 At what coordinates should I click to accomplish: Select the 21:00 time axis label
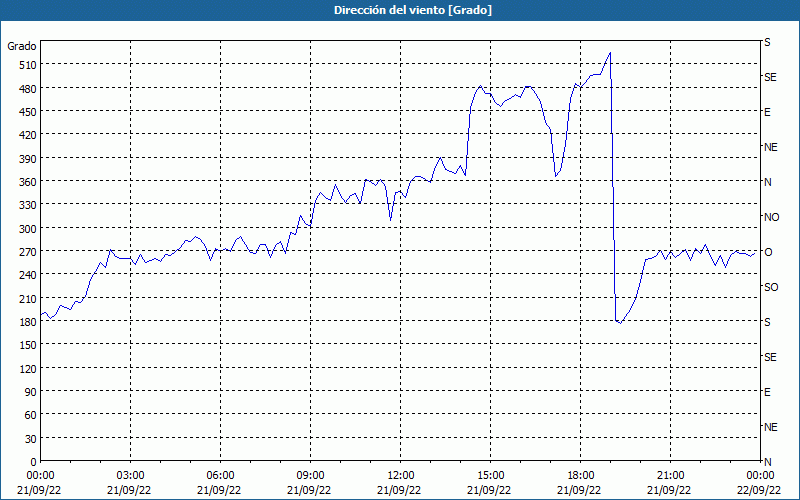click(x=670, y=476)
